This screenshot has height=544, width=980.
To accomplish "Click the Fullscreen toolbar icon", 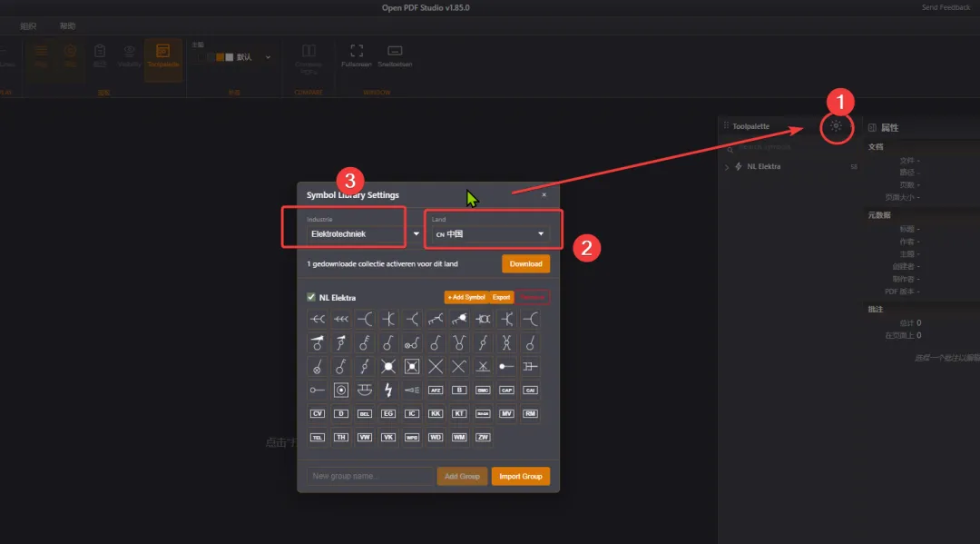I will [357, 55].
